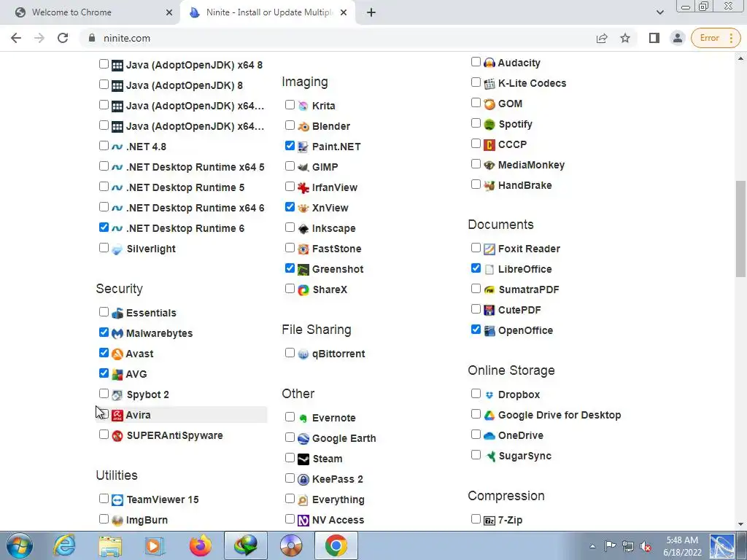Screen dimensions: 747x560
Task: Uncheck the .NET Desktop Runtime 6 checkbox
Action: 104,227
